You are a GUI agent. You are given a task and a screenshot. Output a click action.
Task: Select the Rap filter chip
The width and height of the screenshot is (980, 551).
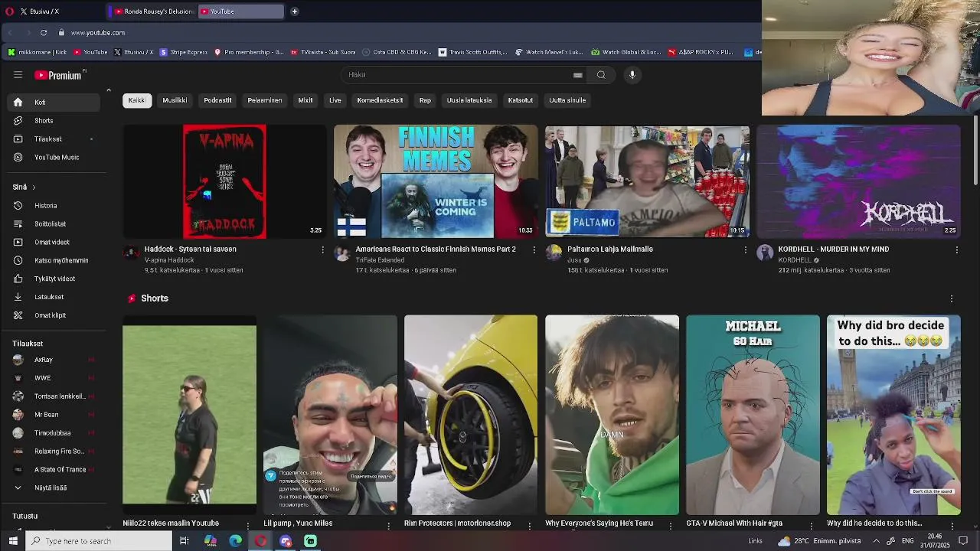(425, 100)
